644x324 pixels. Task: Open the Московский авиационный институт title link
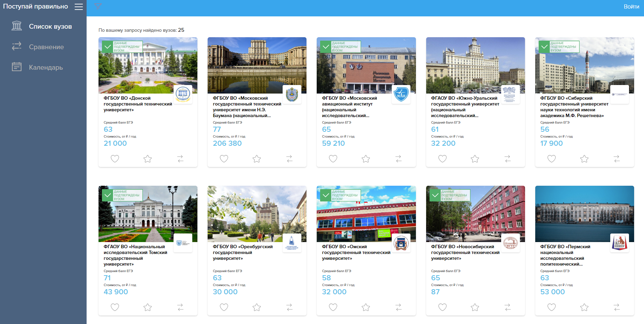coord(349,107)
